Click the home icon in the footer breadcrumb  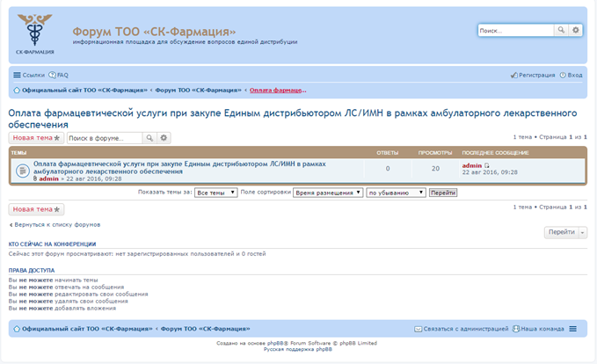[17, 329]
